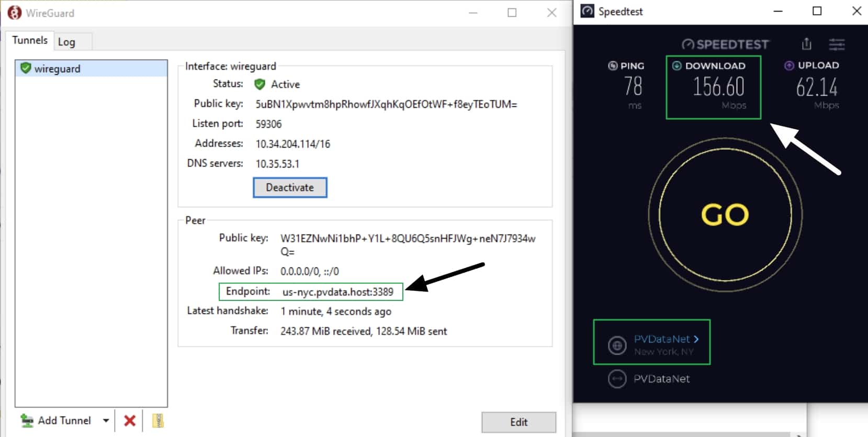Click the red X remove tunnel icon
This screenshot has width=868, height=437.
pos(130,420)
